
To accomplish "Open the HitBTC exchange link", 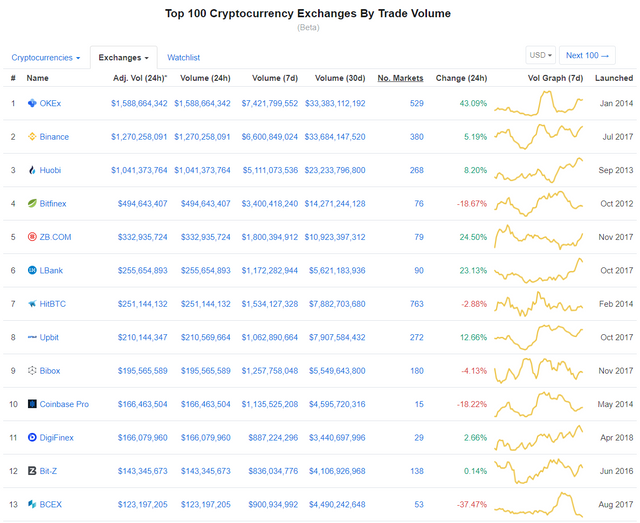I will tap(53, 304).
